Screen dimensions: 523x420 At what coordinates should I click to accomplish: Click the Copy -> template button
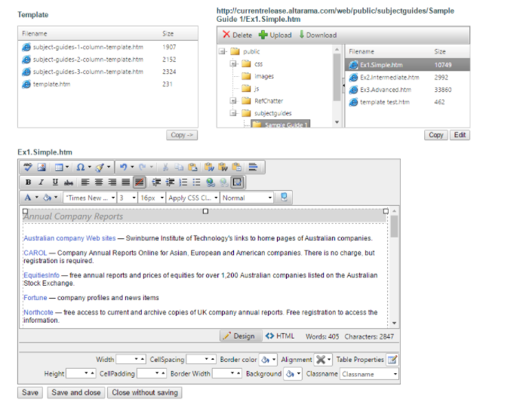point(182,135)
